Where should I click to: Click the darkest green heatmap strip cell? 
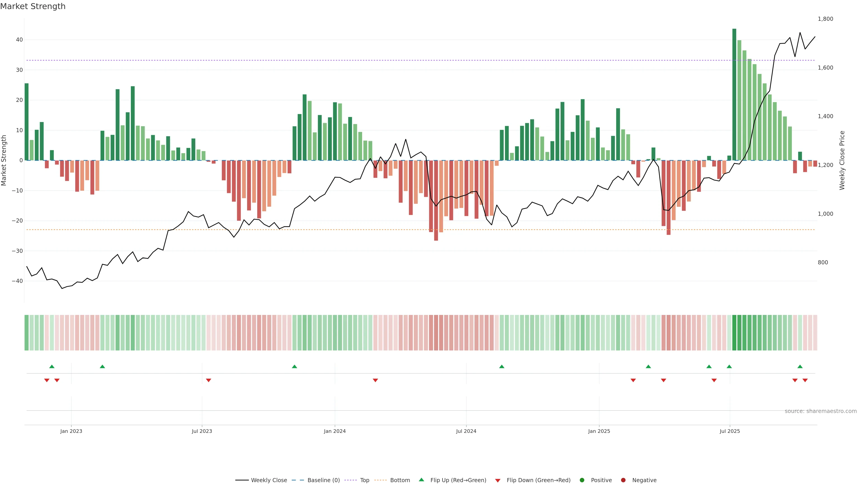coord(734,333)
